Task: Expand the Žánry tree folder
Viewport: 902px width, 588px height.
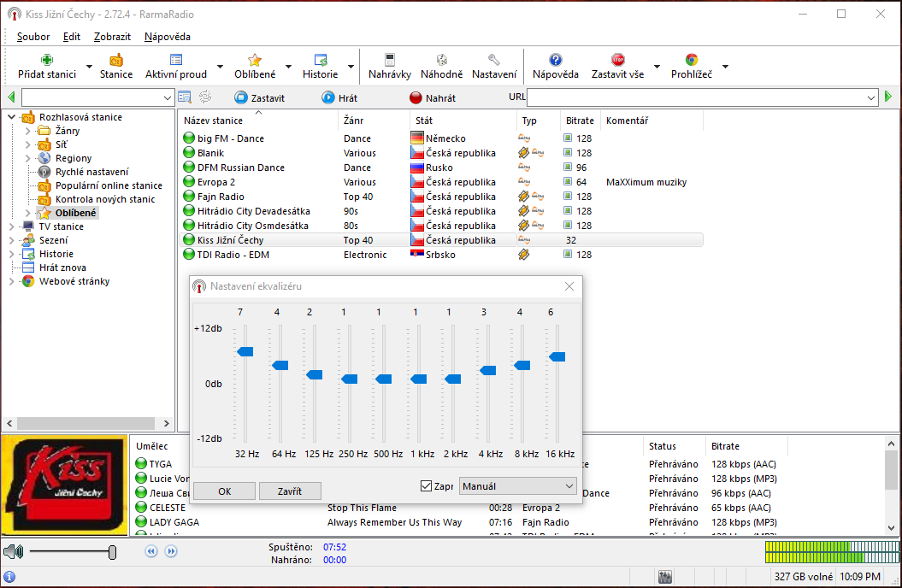Action: [x=27, y=131]
